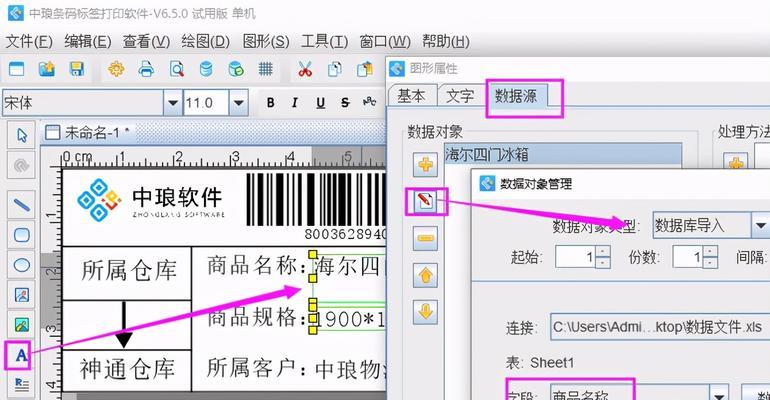Edit data object with the pencil button

(425, 201)
